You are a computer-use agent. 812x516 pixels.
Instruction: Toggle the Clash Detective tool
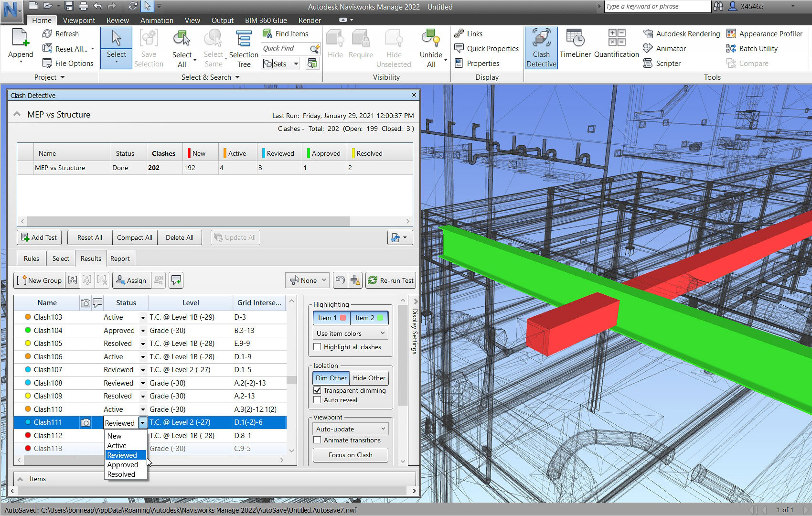(x=541, y=48)
